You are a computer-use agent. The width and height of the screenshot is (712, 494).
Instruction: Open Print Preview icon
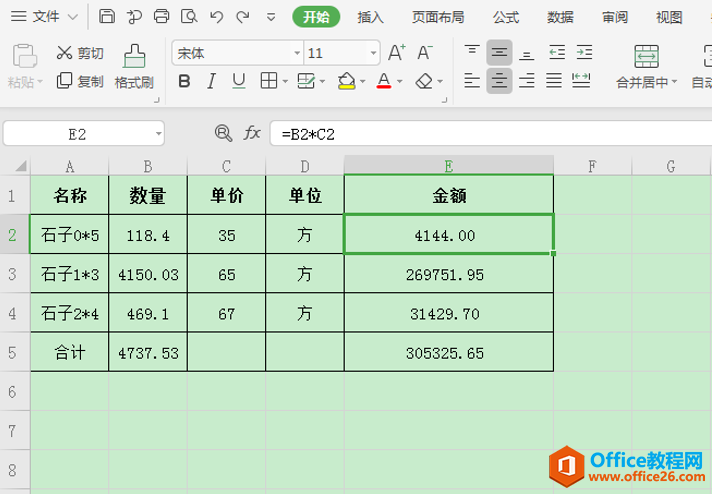189,17
